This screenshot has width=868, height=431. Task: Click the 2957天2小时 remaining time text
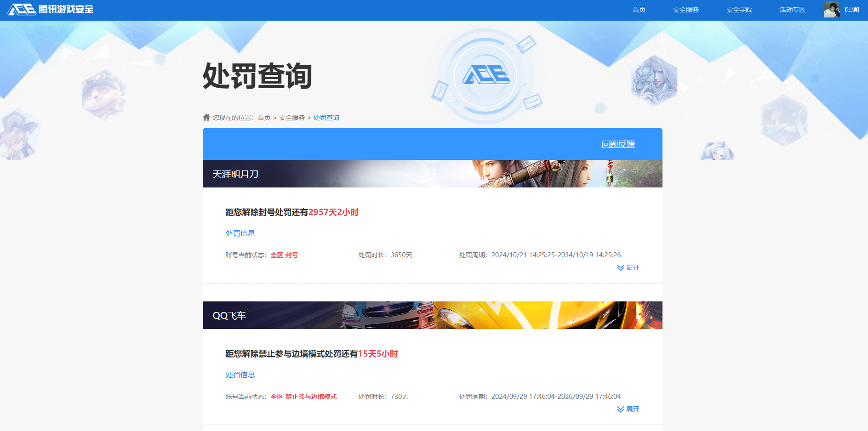point(333,212)
